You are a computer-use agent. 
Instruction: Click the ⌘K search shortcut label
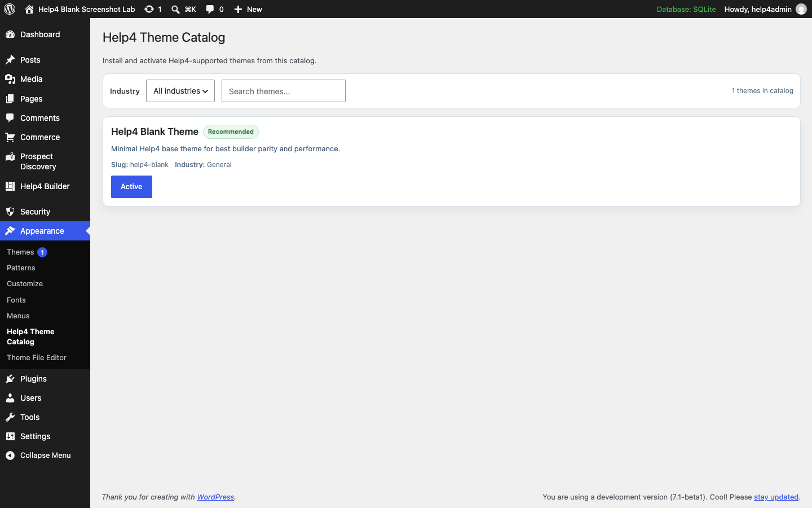pos(191,9)
